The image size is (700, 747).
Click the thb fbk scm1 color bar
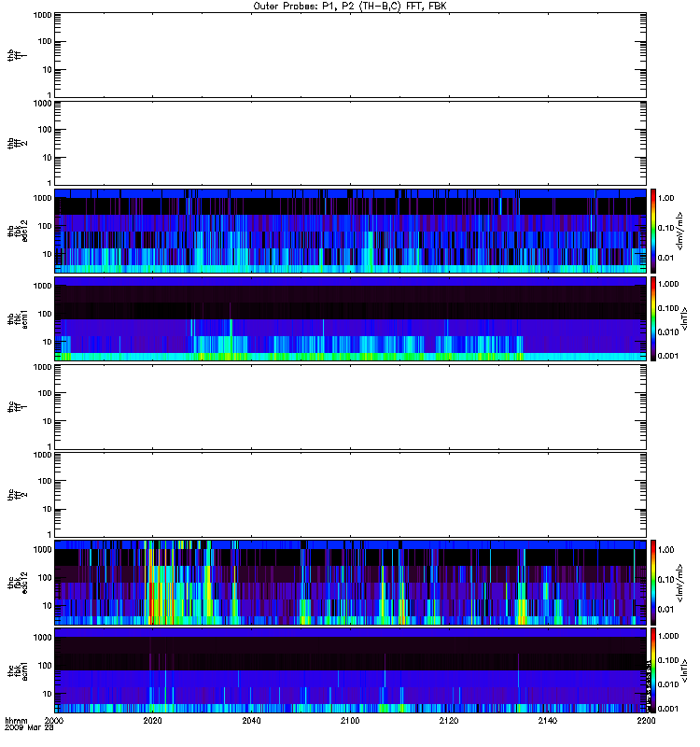point(653,318)
